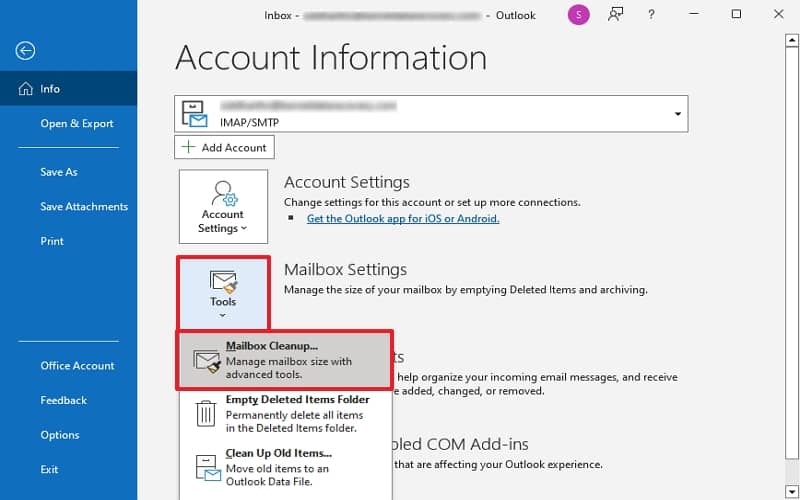
Task: Click the Clean Up Old Items archive icon
Action: tap(208, 468)
